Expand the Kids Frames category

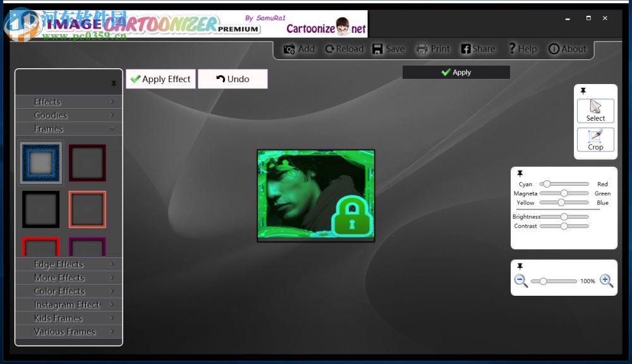69,318
